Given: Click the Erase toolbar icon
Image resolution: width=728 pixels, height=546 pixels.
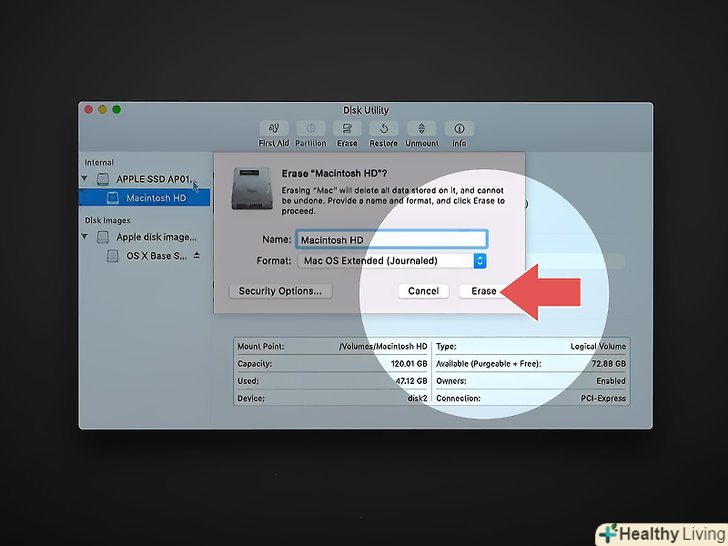Looking at the screenshot, I should (x=347, y=129).
